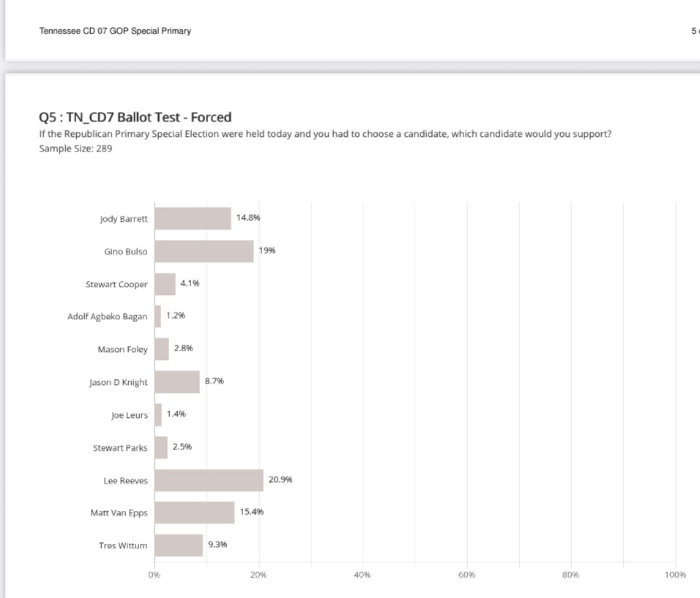
Task: Click the Jason D Knight bar
Action: (176, 381)
